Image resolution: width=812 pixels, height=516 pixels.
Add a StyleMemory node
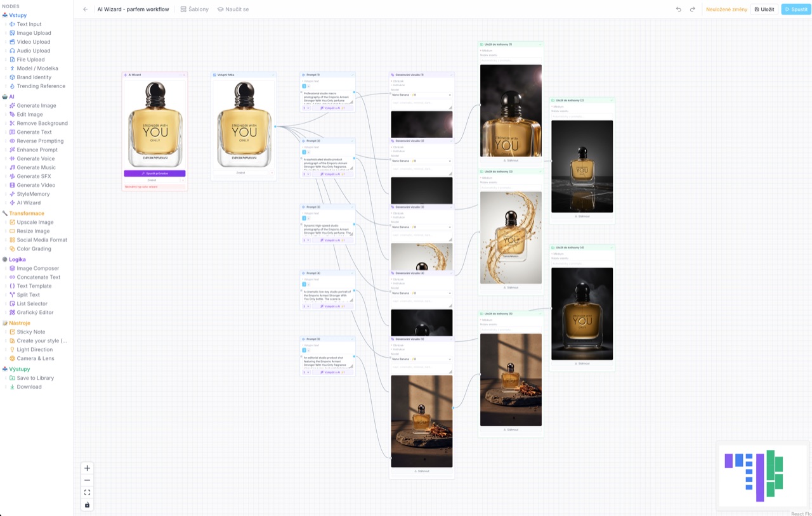33,195
